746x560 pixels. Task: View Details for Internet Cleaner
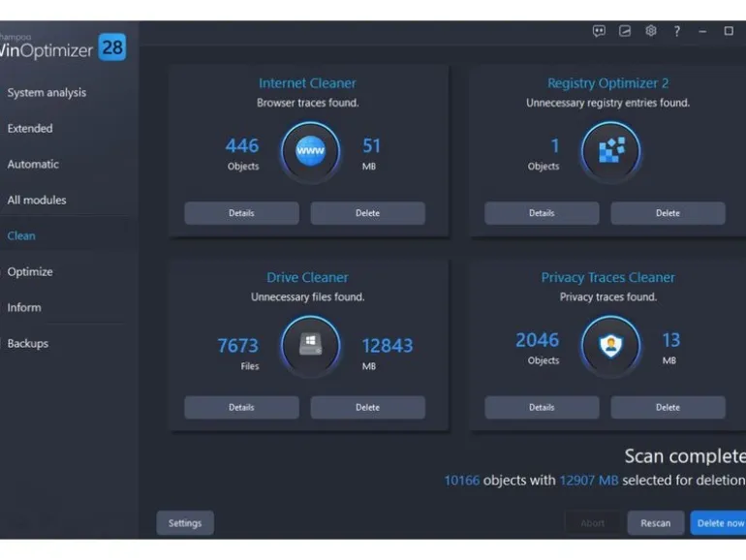(241, 213)
